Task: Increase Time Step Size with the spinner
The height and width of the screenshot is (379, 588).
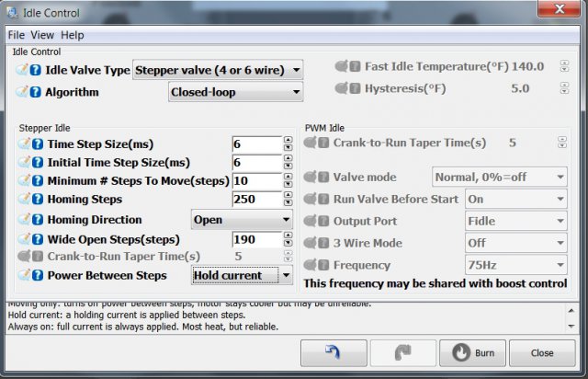Action: (288, 140)
